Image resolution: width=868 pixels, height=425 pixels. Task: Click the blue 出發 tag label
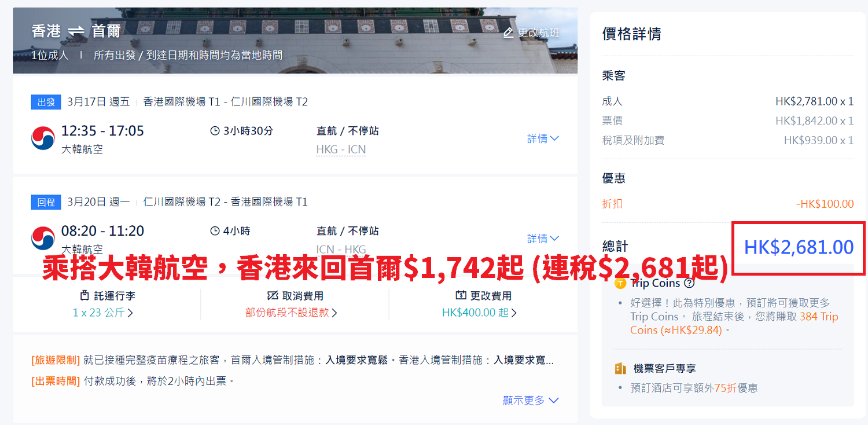coord(46,102)
